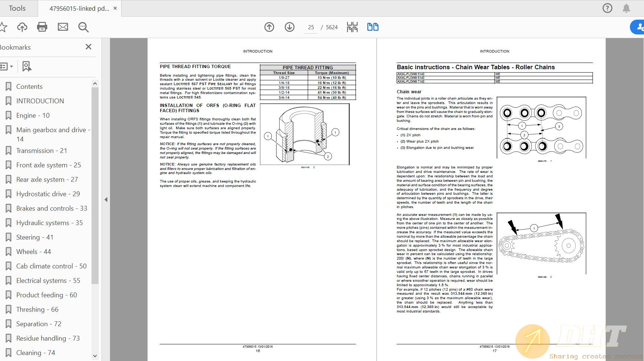Go to previous page arrow

[269, 27]
